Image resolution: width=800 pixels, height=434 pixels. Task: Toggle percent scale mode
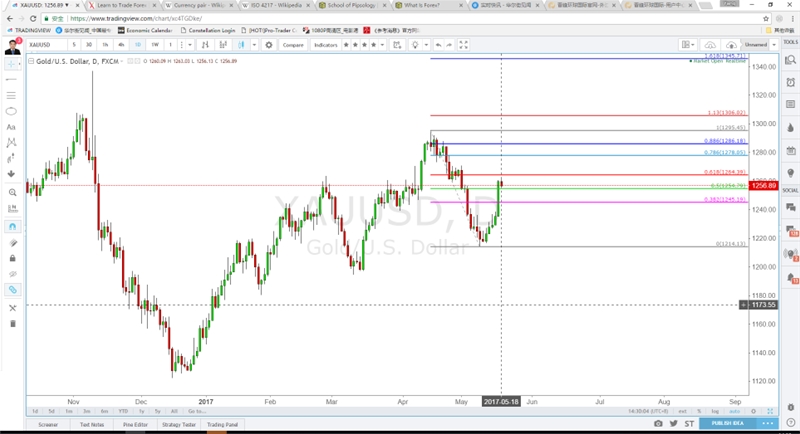tap(699, 411)
